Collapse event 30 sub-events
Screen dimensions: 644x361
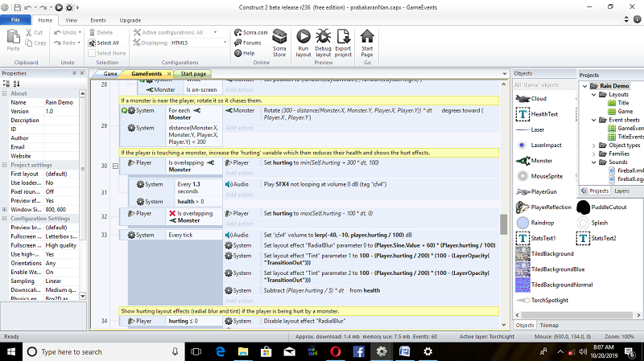115,166
